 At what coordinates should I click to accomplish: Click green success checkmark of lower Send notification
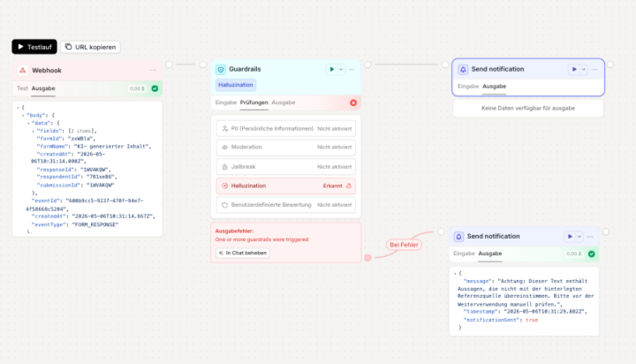click(592, 254)
